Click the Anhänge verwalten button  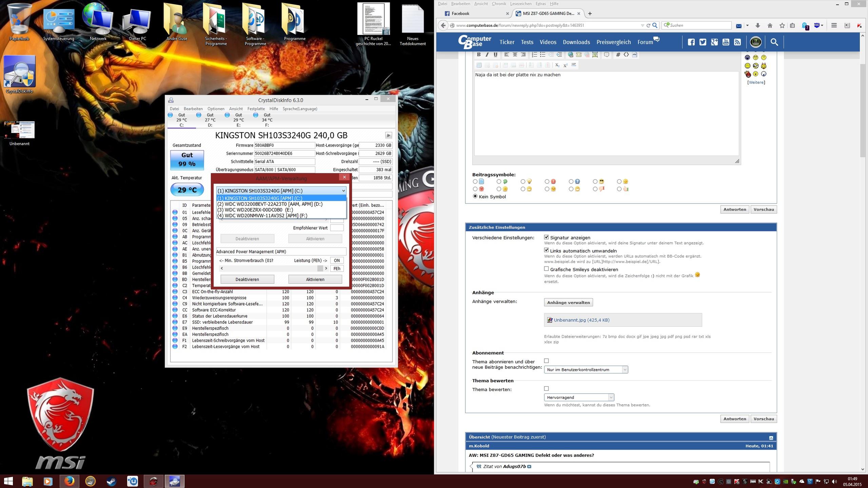click(568, 302)
